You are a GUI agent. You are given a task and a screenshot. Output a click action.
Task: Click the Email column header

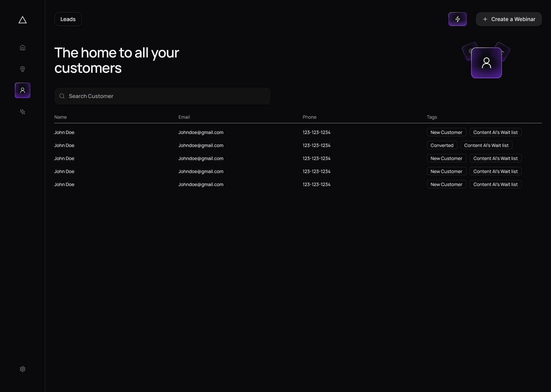184,117
